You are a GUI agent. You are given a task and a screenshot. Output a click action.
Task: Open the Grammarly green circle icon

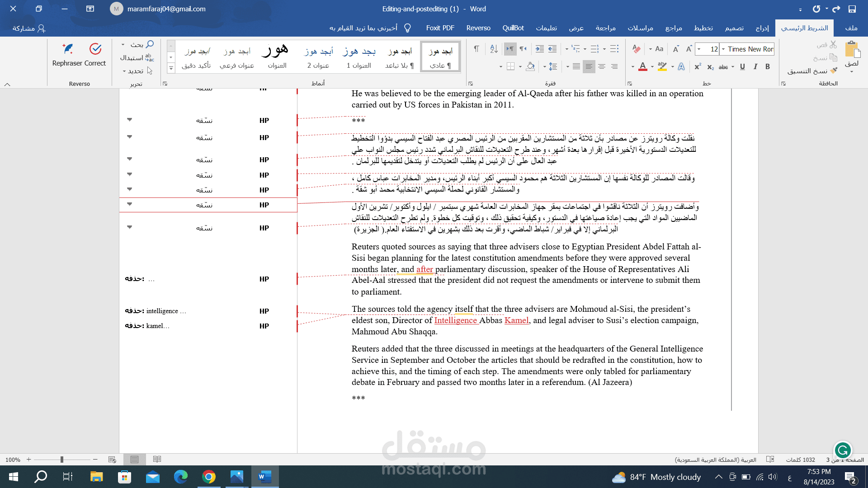tap(843, 450)
